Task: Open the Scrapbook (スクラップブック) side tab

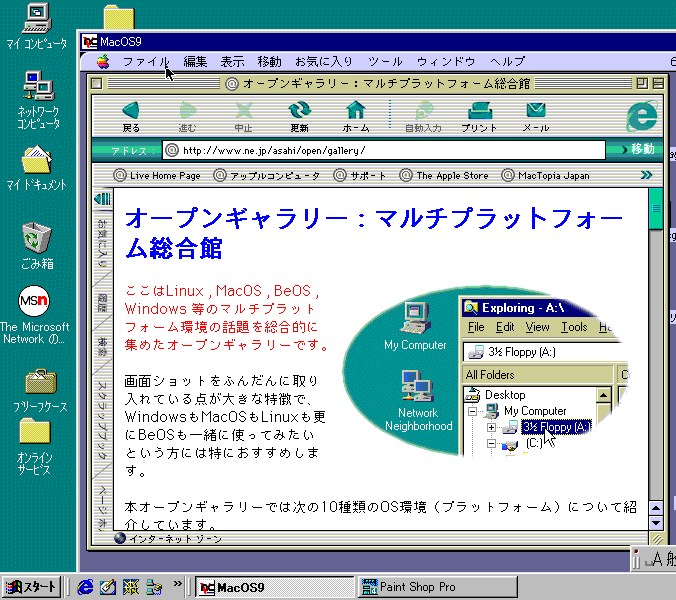Action: click(x=103, y=421)
